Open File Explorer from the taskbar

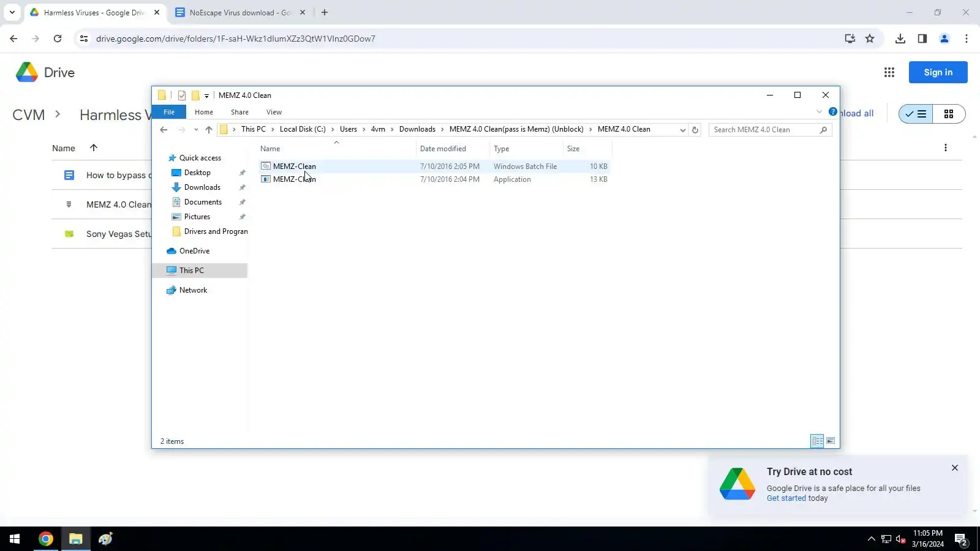click(x=75, y=539)
